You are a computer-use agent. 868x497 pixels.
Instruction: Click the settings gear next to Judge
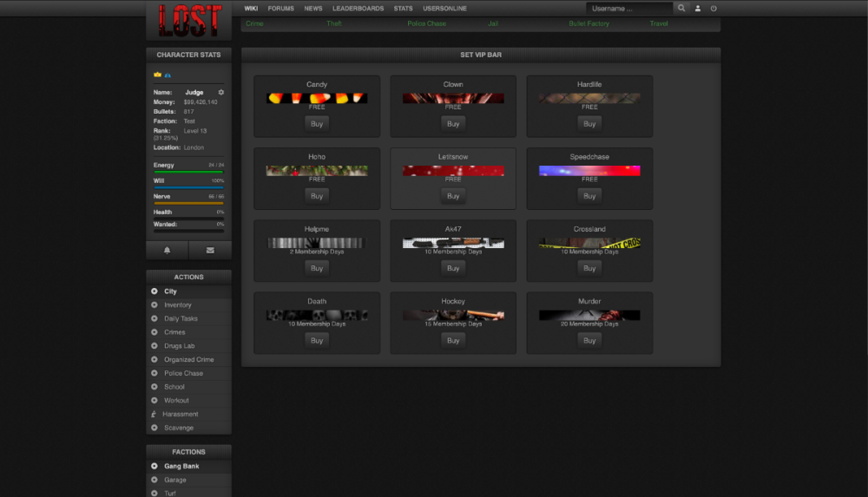click(221, 92)
